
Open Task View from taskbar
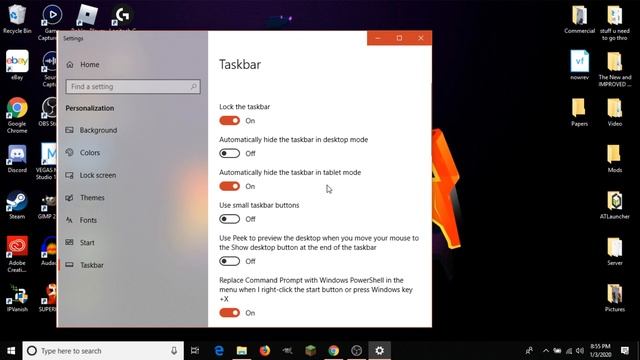(x=195, y=351)
